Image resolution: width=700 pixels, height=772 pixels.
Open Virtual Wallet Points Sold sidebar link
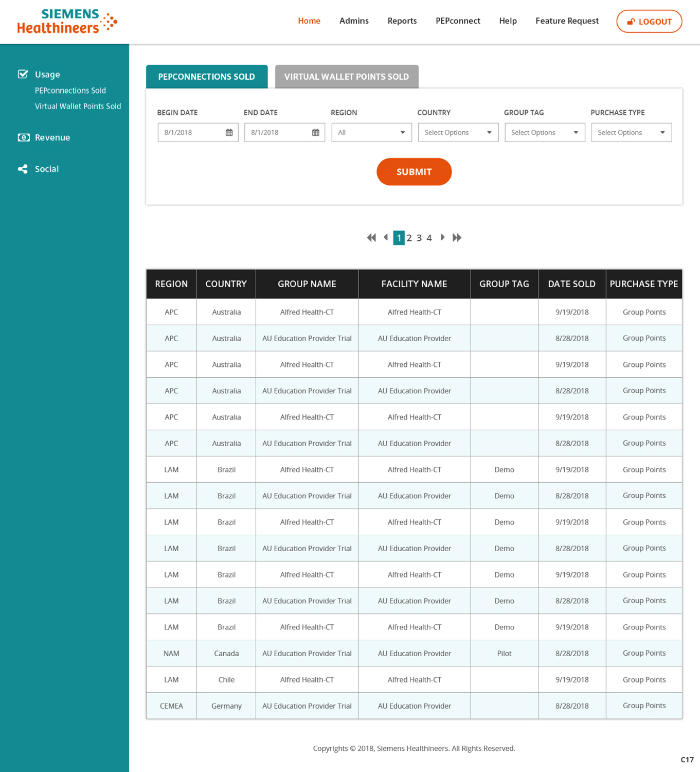coord(78,106)
